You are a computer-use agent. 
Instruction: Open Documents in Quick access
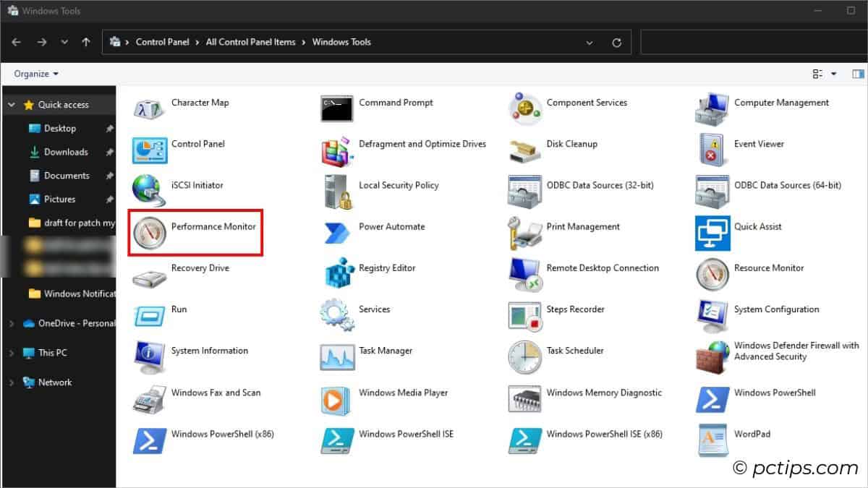[67, 176]
